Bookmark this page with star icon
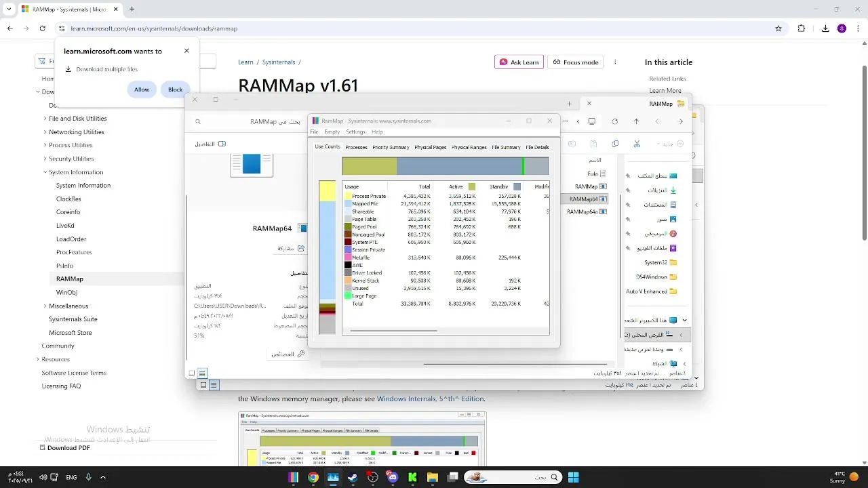868x488 pixels. click(x=778, y=28)
